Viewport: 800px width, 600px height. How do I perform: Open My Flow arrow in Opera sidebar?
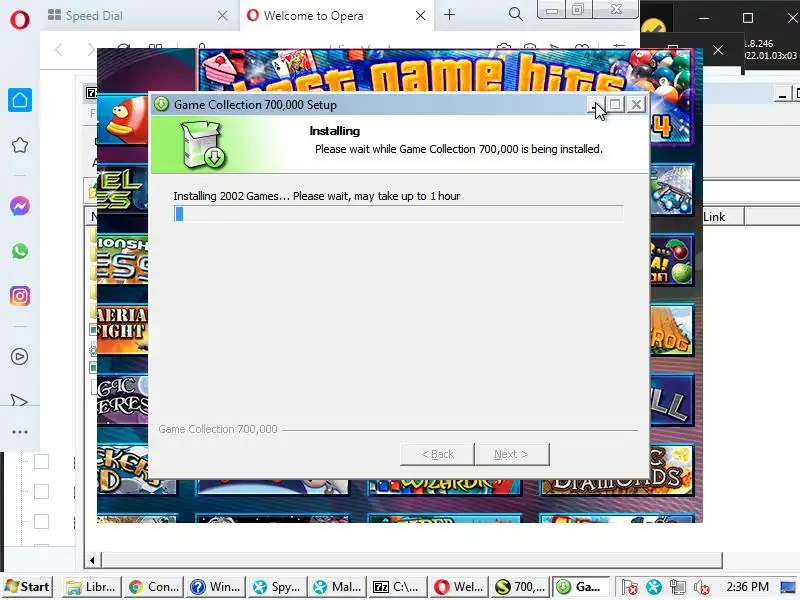tap(19, 400)
